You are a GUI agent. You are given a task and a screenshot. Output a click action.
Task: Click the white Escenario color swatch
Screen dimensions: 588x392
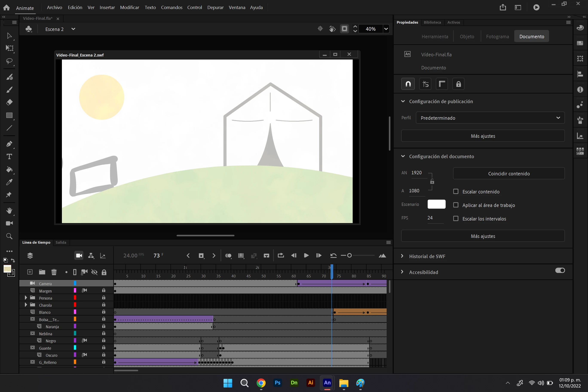click(x=436, y=204)
